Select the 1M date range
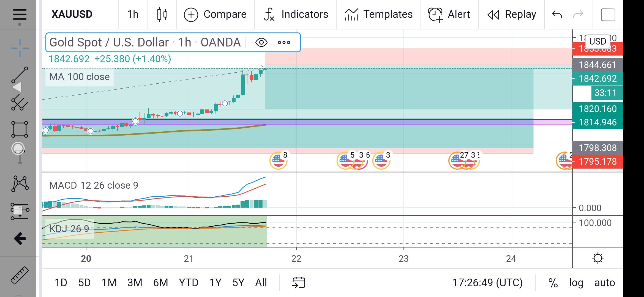 [109, 283]
